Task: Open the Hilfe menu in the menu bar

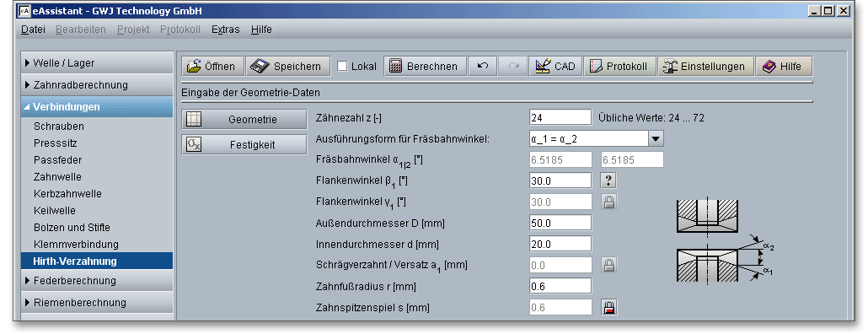Action: point(261,30)
